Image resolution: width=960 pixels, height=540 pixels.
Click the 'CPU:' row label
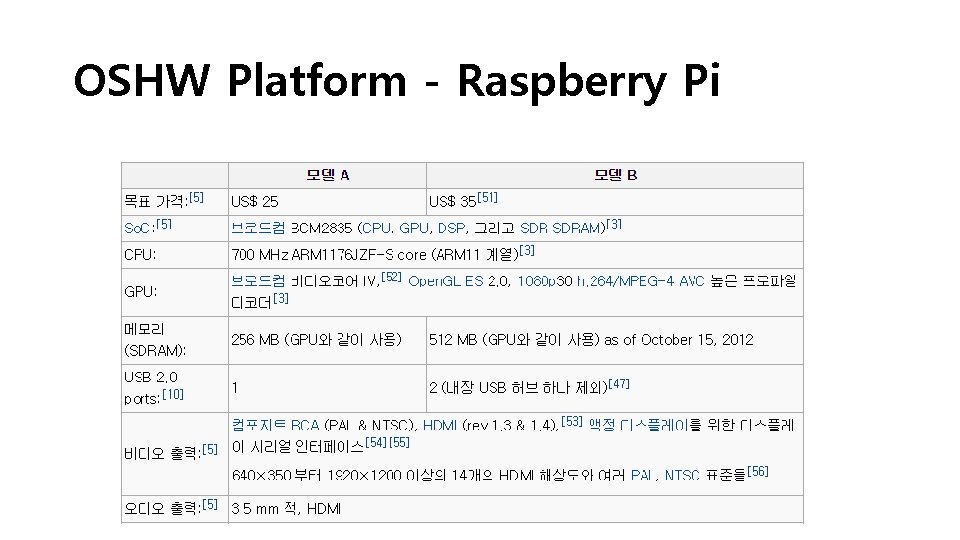coord(140,255)
